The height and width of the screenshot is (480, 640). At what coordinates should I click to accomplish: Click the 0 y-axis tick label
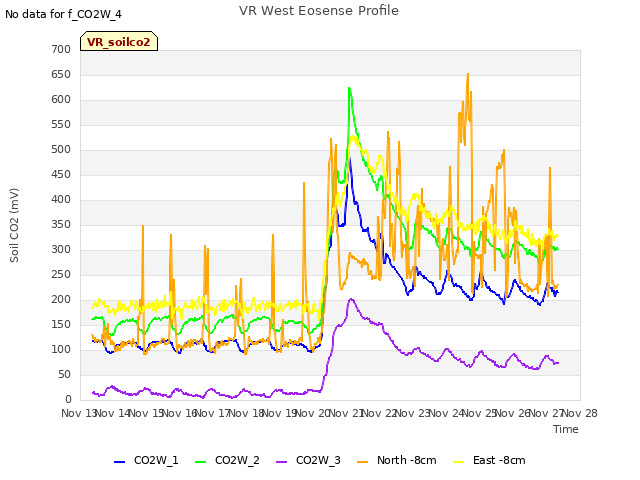point(68,399)
